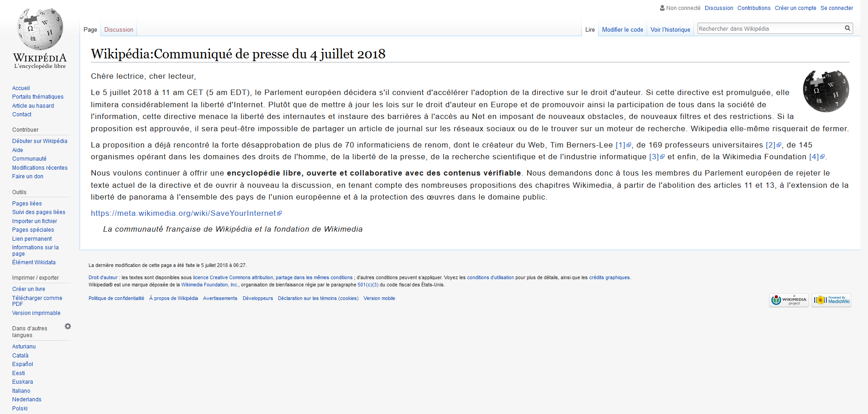The width and height of the screenshot is (868, 414).
Task: Open Suivi des pages liées
Action: pyautogui.click(x=39, y=212)
